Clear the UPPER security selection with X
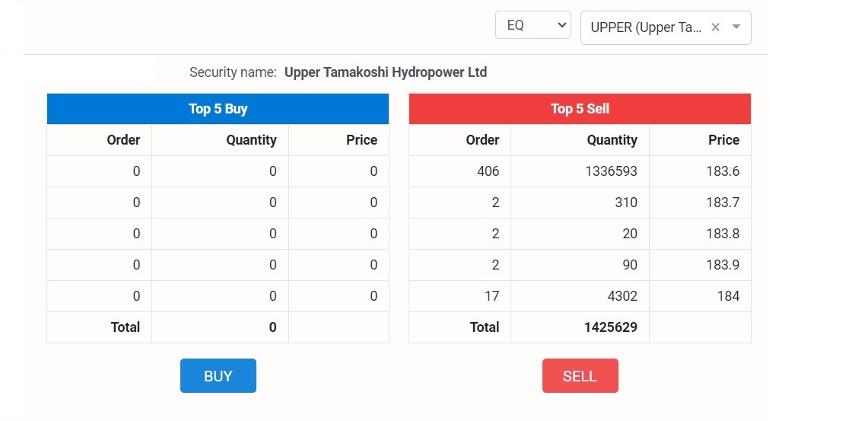 pyautogui.click(x=715, y=27)
